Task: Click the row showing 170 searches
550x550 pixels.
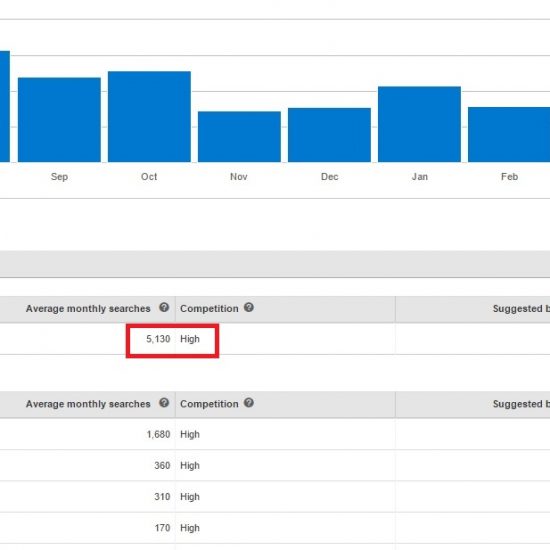Action: (x=275, y=528)
